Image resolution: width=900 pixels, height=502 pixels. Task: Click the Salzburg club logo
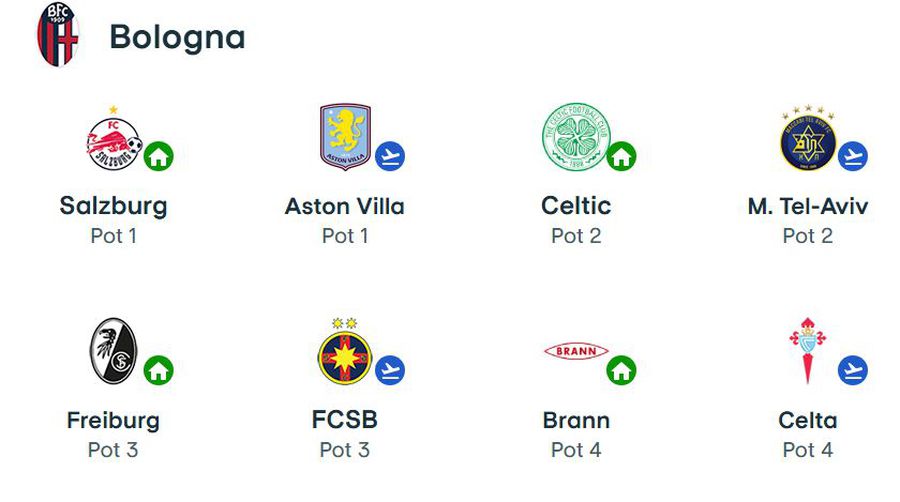(114, 138)
